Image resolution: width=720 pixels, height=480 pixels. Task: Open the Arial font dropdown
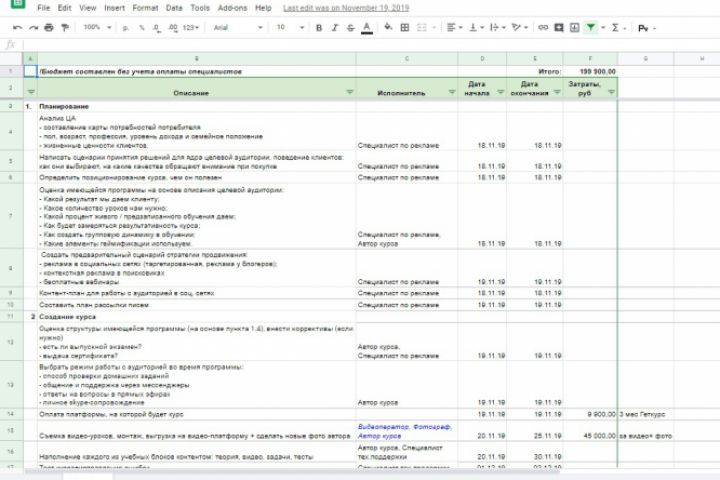coord(238,28)
